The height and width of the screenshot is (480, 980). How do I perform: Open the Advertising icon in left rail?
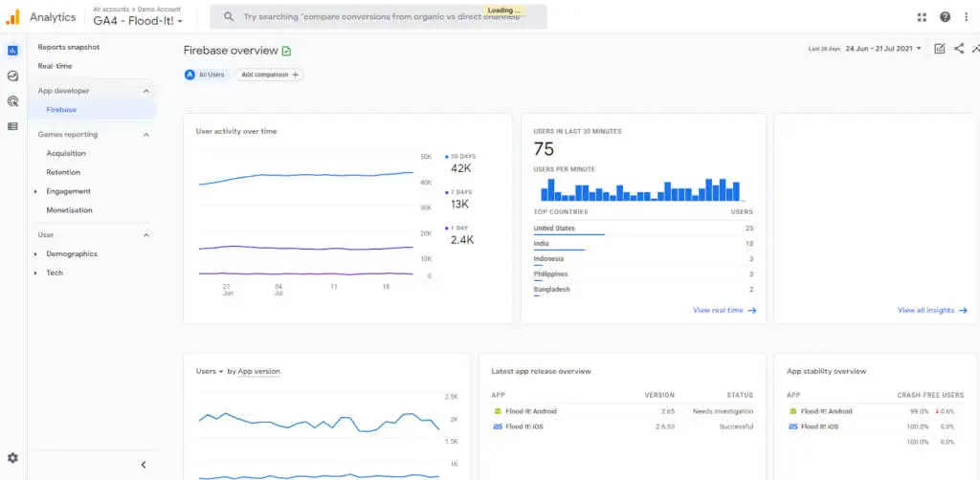(x=12, y=101)
